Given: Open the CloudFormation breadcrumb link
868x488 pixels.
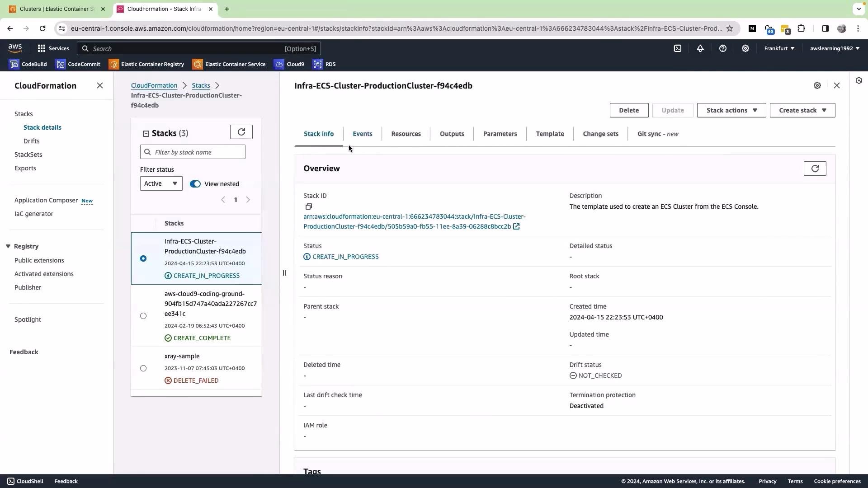Looking at the screenshot, I should click(x=154, y=85).
